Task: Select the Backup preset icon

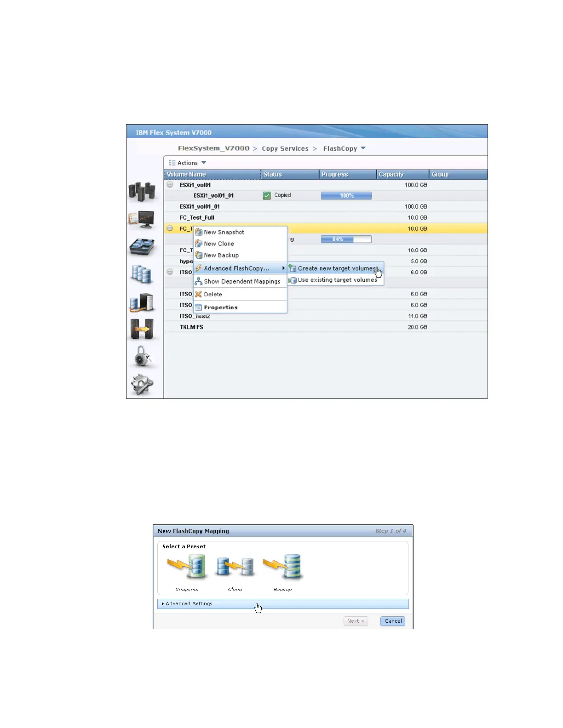Action: [x=282, y=566]
